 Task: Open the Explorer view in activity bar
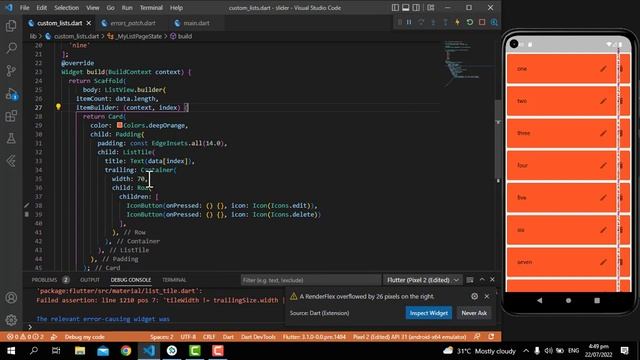(x=11, y=26)
